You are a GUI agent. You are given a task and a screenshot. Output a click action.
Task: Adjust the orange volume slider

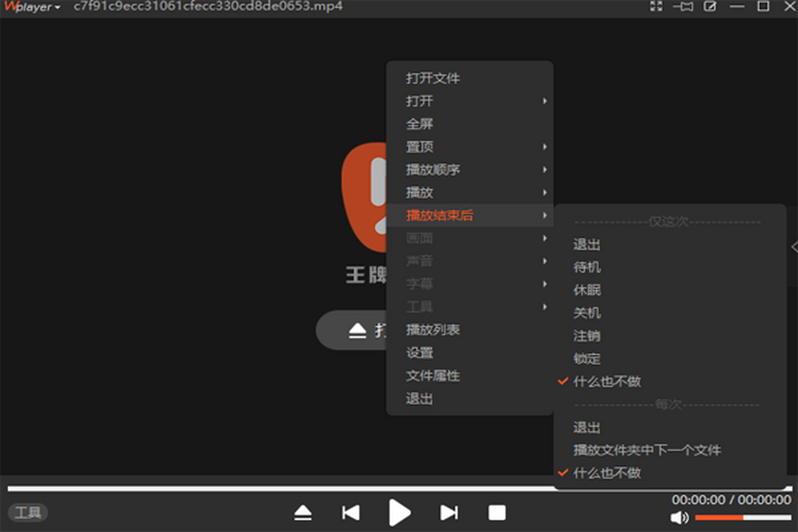pos(742,517)
